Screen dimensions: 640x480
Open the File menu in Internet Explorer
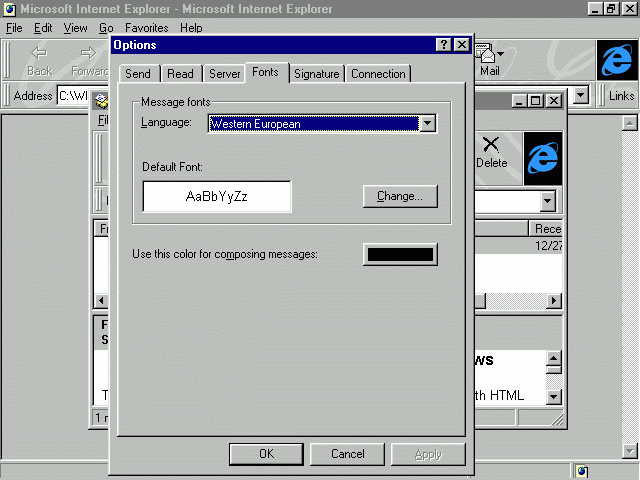tap(14, 28)
